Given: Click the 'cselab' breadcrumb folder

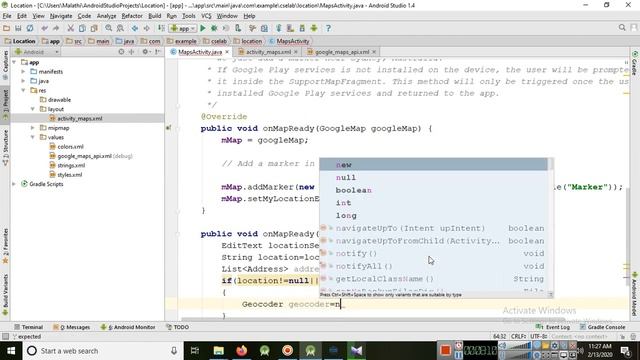Looking at the screenshot, I should point(215,41).
